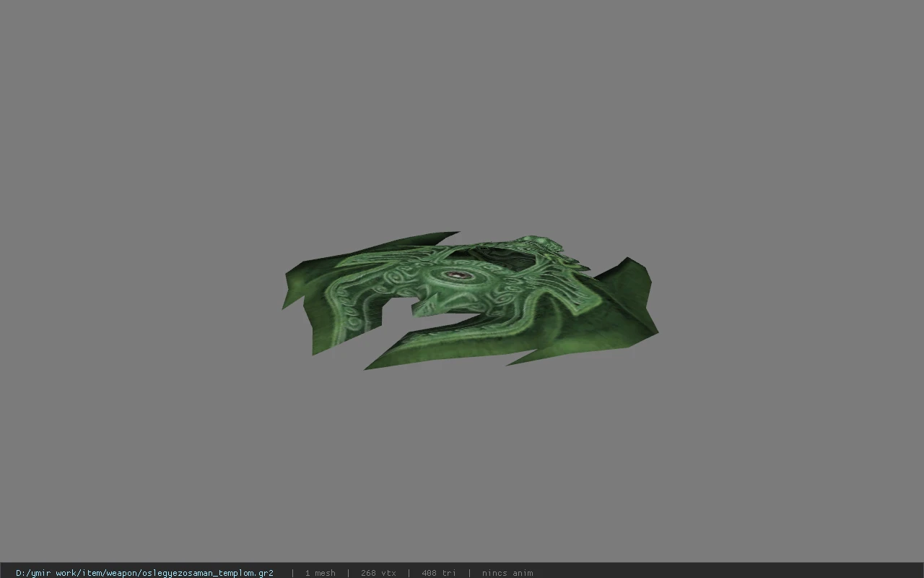This screenshot has height=578, width=924.
Task: Click the 'nincs anim' status text
Action: pos(507,573)
